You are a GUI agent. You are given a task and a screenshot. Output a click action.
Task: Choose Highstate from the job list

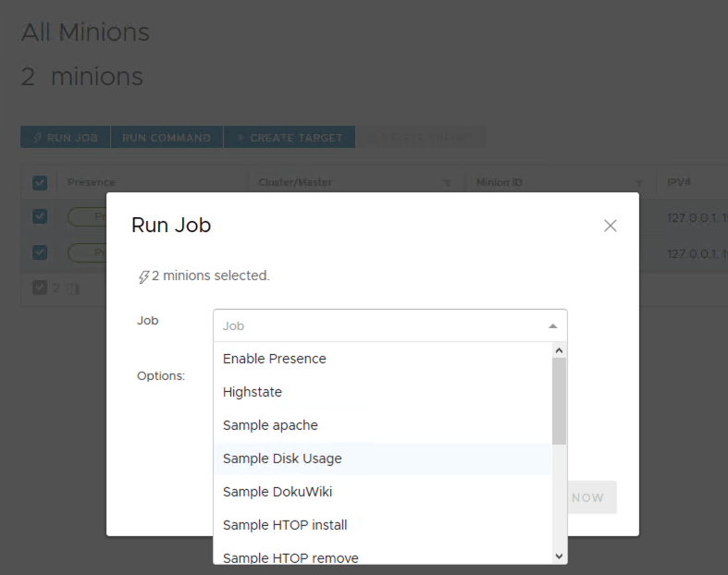click(x=253, y=392)
